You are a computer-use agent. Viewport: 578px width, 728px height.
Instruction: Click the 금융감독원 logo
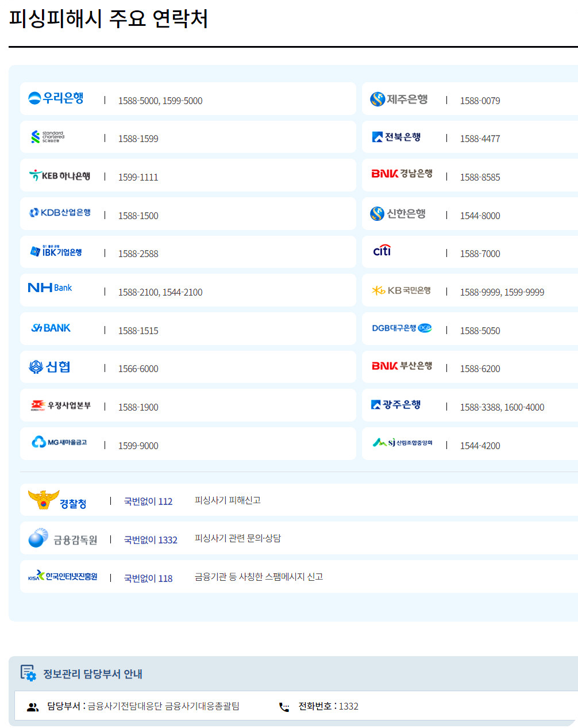coord(63,539)
